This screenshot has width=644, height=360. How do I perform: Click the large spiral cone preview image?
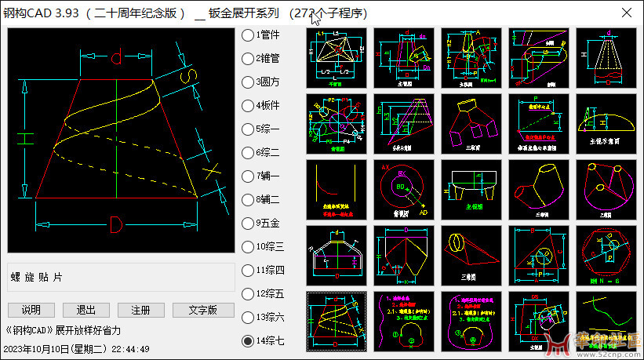121,140
